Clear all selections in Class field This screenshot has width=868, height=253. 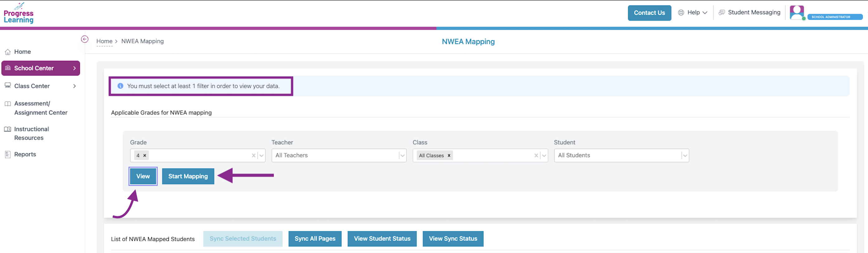tap(536, 156)
